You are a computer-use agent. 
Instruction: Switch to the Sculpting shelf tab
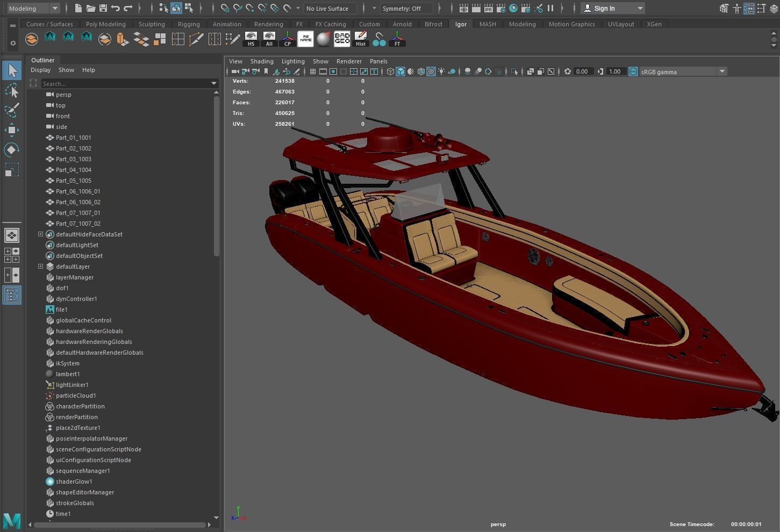[152, 24]
